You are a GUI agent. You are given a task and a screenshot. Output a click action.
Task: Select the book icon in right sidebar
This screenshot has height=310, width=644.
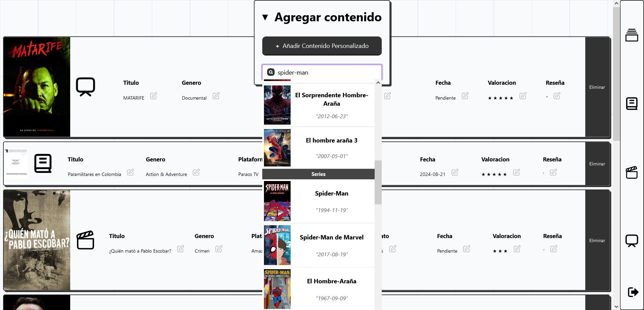pos(632,104)
